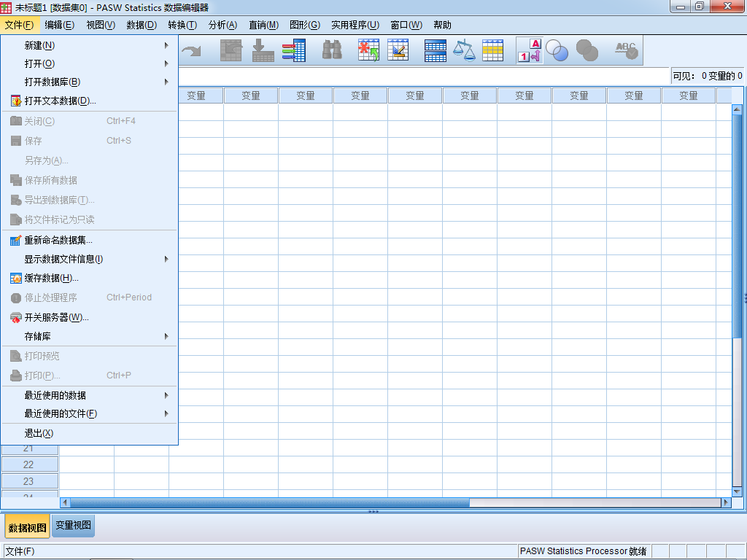Expand the 存储库 submenu

90,336
